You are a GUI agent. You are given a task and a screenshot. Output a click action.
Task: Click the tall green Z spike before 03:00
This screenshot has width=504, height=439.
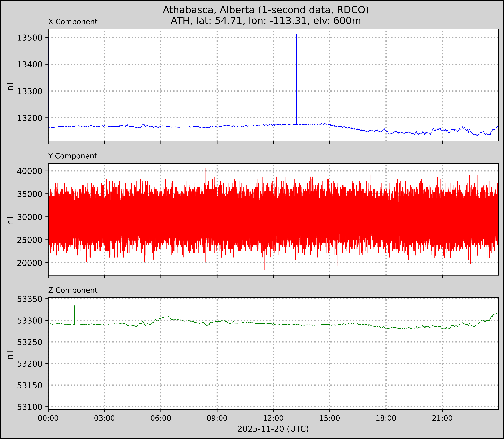[75, 355]
